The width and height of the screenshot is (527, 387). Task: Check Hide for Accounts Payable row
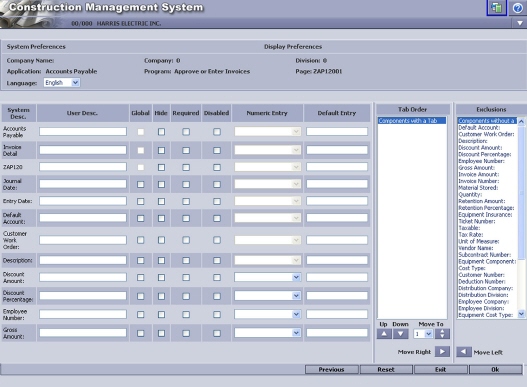(x=161, y=132)
